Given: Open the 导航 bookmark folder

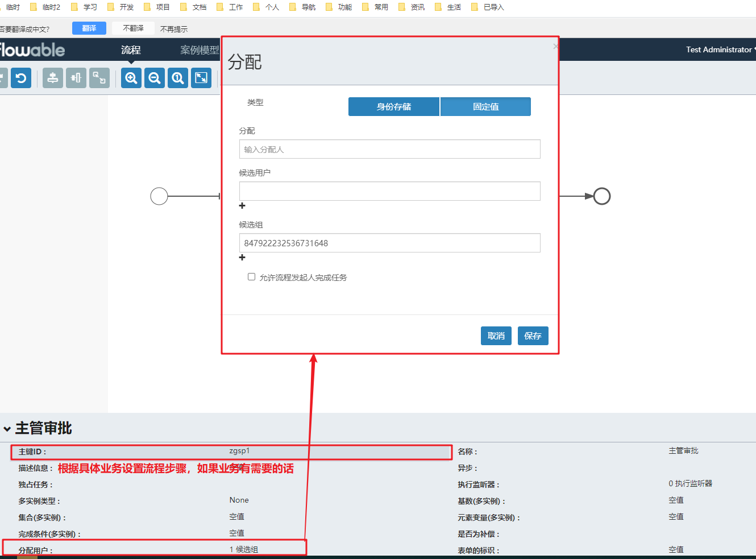Looking at the screenshot, I should [x=302, y=7].
